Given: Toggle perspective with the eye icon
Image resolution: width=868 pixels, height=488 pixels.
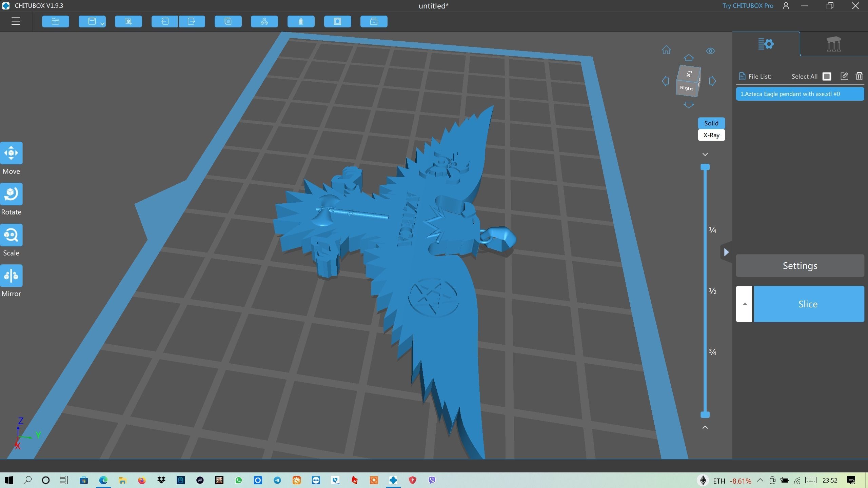Looking at the screenshot, I should click(710, 51).
